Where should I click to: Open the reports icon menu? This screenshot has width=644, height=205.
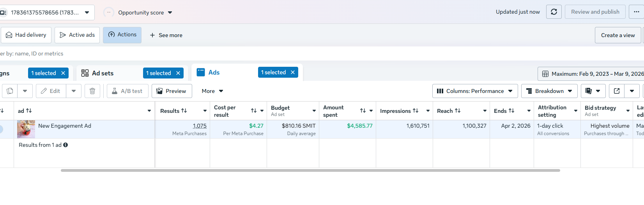pyautogui.click(x=593, y=91)
